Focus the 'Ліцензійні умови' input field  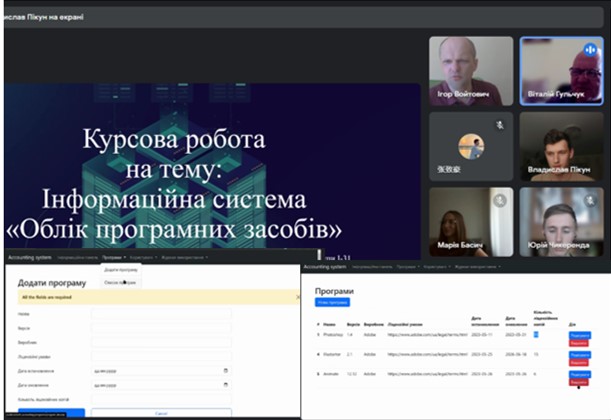[161, 356]
